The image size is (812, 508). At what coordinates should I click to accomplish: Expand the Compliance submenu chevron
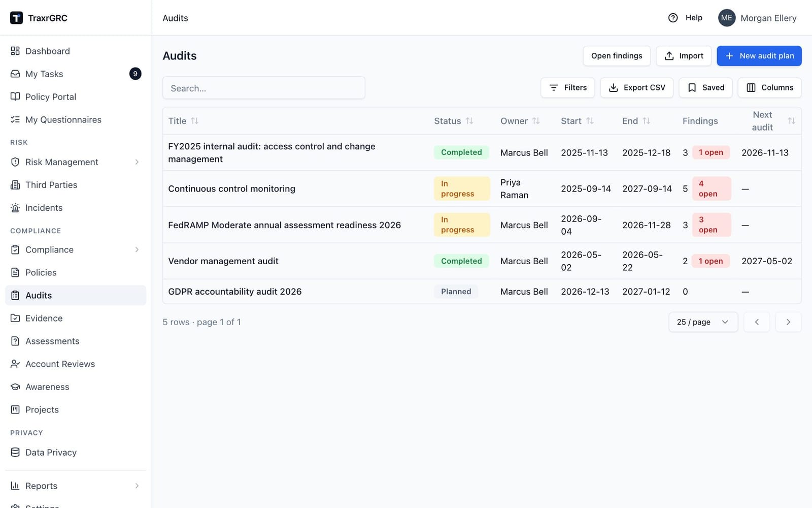point(137,249)
